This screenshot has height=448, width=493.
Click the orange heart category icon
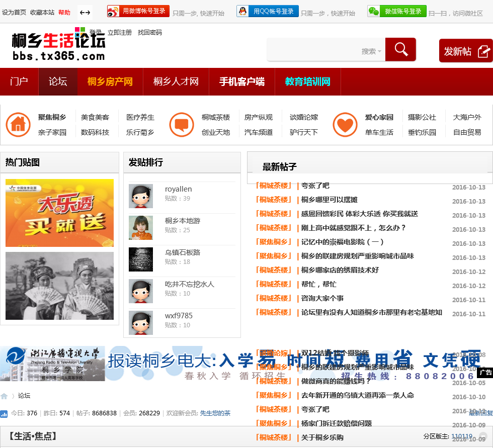tap(345, 124)
